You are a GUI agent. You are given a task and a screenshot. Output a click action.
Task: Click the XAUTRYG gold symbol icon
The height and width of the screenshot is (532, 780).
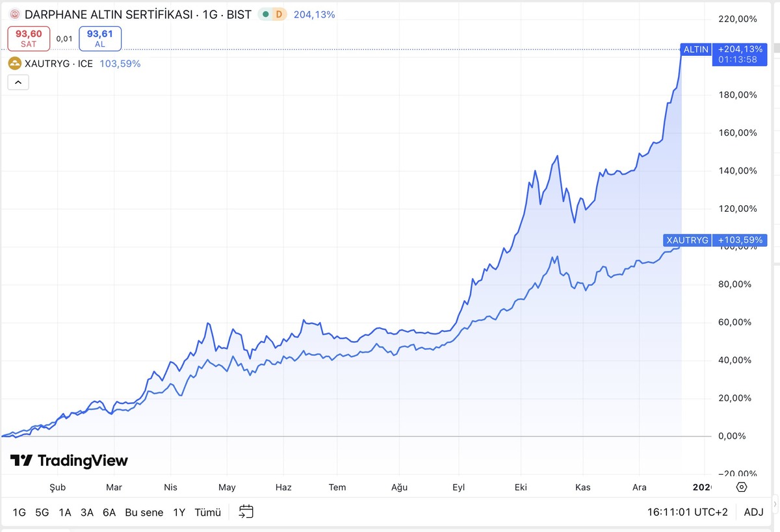(x=14, y=64)
